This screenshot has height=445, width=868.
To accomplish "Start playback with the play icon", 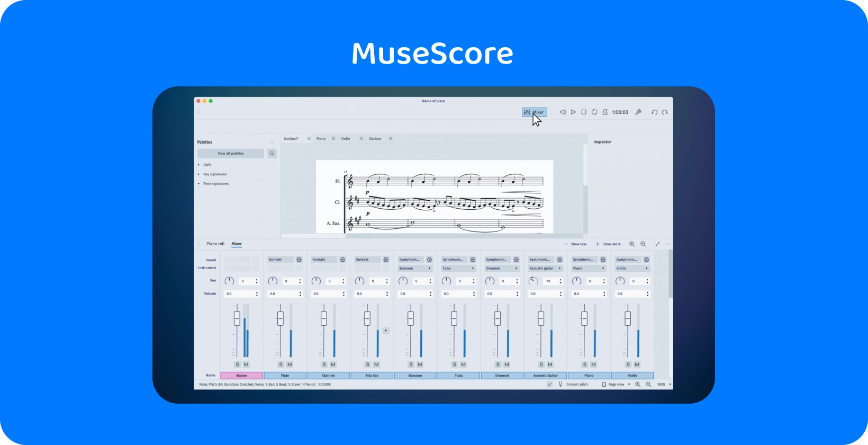I will (573, 112).
